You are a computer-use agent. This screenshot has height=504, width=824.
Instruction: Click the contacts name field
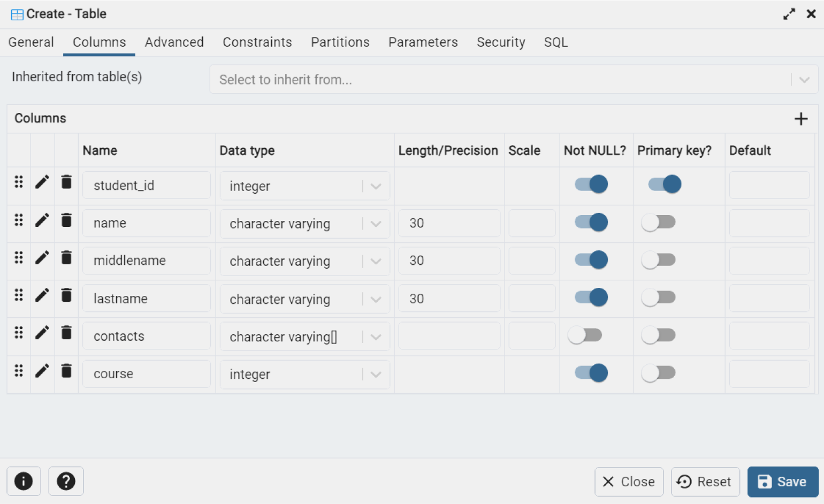pyautogui.click(x=147, y=336)
